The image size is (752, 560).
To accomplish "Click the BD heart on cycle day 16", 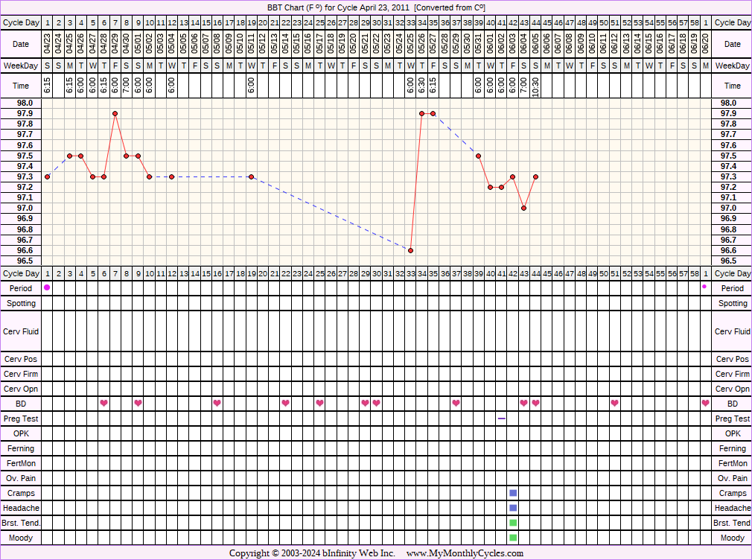I will [x=217, y=403].
